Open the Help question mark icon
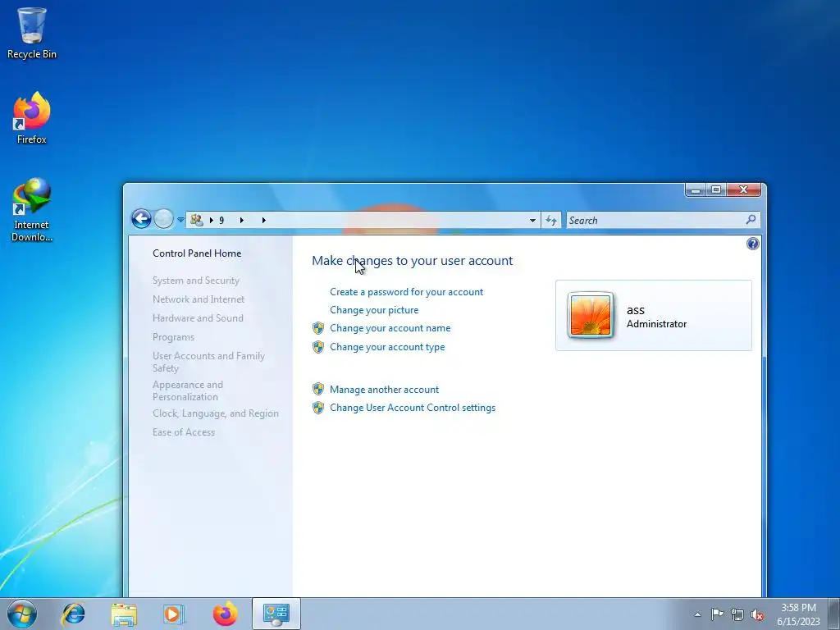 click(x=753, y=244)
